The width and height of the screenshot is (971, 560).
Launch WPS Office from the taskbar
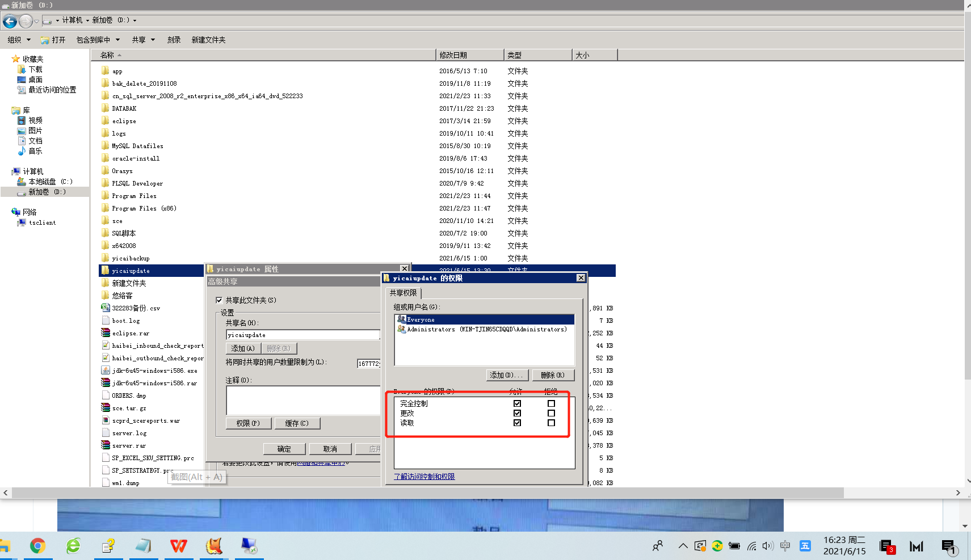pyautogui.click(x=178, y=546)
